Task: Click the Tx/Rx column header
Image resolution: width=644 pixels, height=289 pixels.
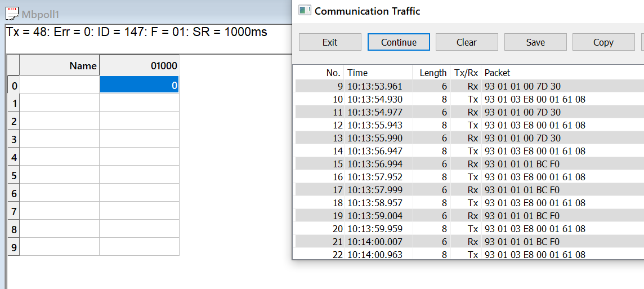Action: pyautogui.click(x=466, y=73)
